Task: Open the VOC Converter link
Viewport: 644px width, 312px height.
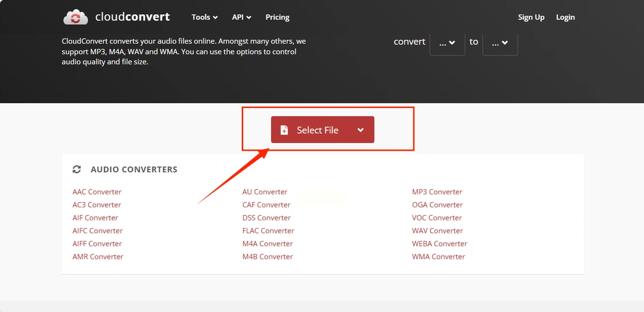Action: 437,218
